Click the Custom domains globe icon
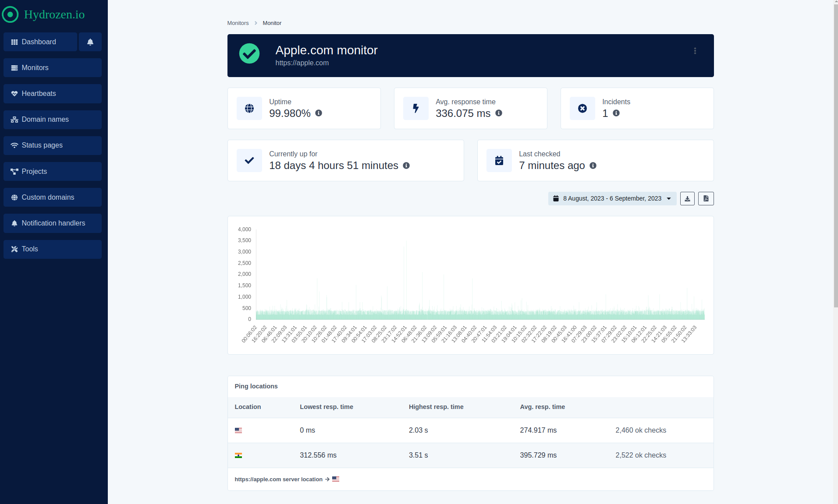This screenshot has width=838, height=504. click(14, 197)
